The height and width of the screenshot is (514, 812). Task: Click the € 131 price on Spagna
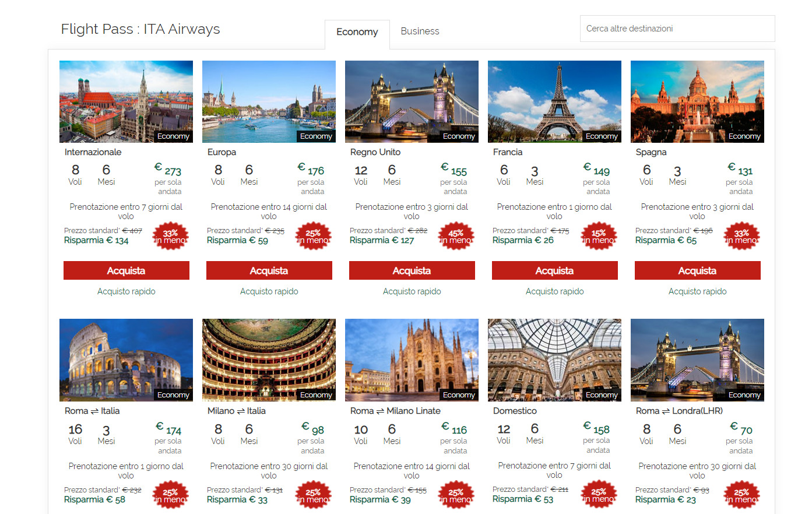point(740,170)
